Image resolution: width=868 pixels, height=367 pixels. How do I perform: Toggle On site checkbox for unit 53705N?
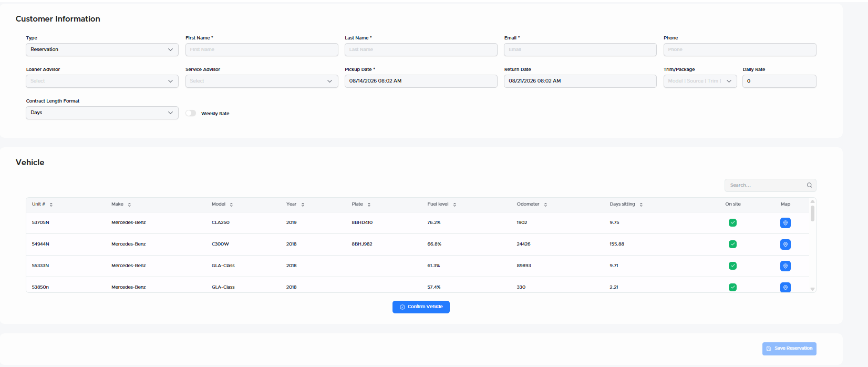[x=732, y=223]
